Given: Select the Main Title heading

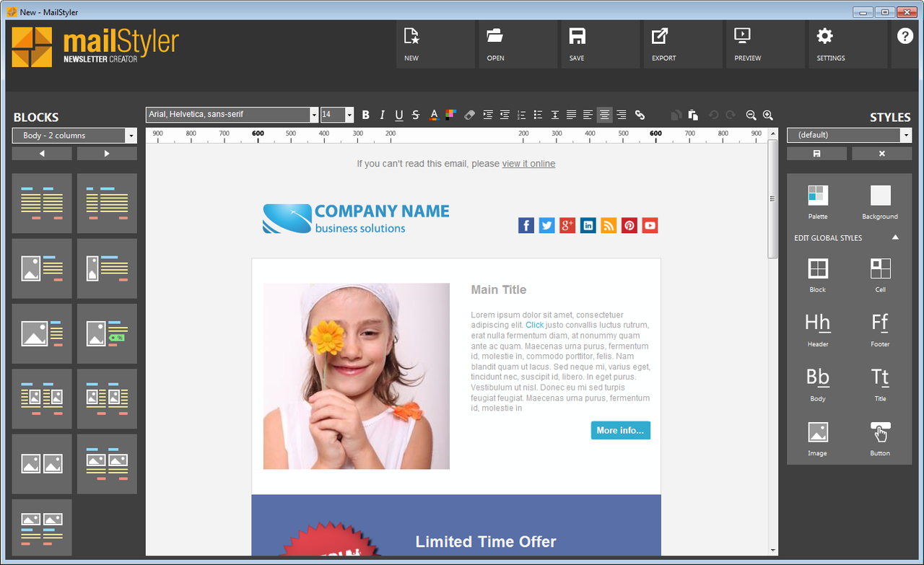Looking at the screenshot, I should (x=499, y=289).
